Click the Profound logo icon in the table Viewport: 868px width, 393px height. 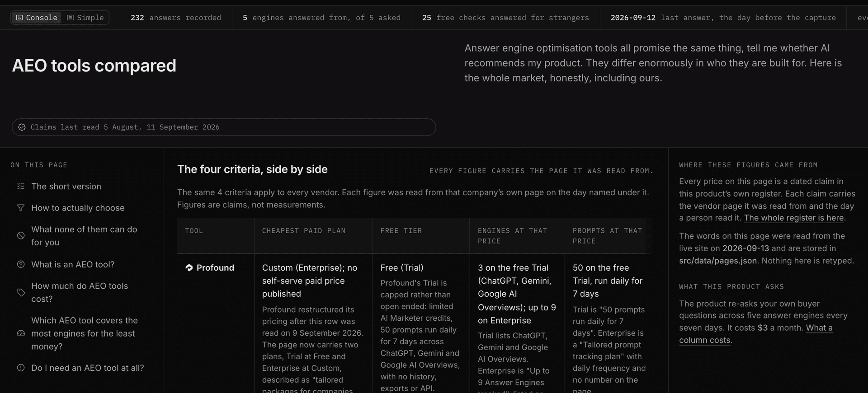[x=189, y=268]
